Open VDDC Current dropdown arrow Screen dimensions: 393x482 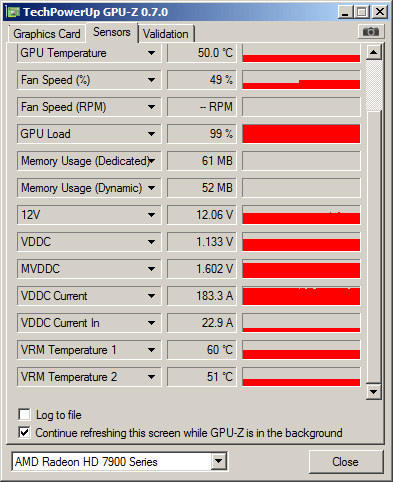(151, 296)
